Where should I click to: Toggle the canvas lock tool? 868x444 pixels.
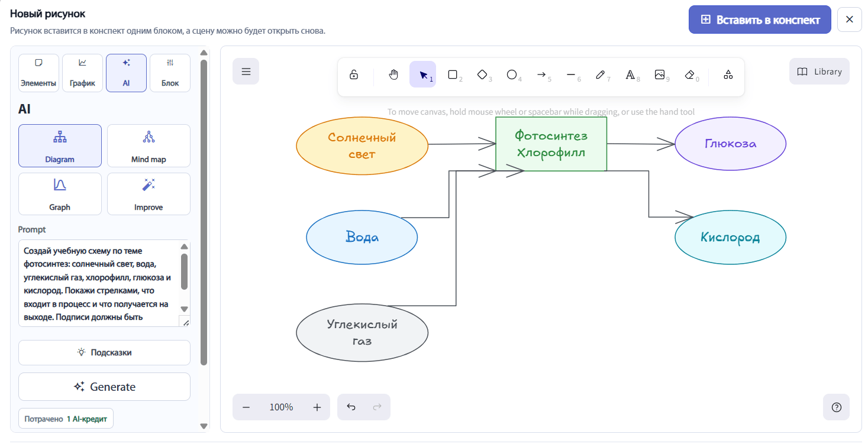354,74
